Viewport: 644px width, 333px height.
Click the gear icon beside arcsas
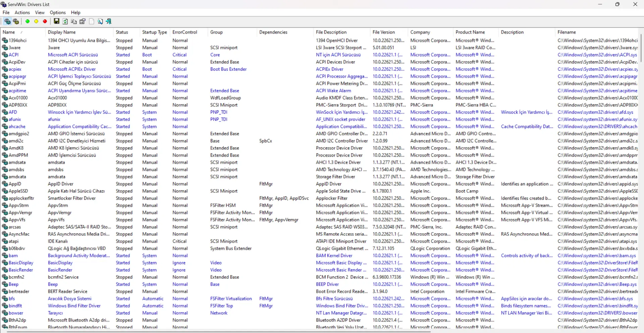pos(5,227)
